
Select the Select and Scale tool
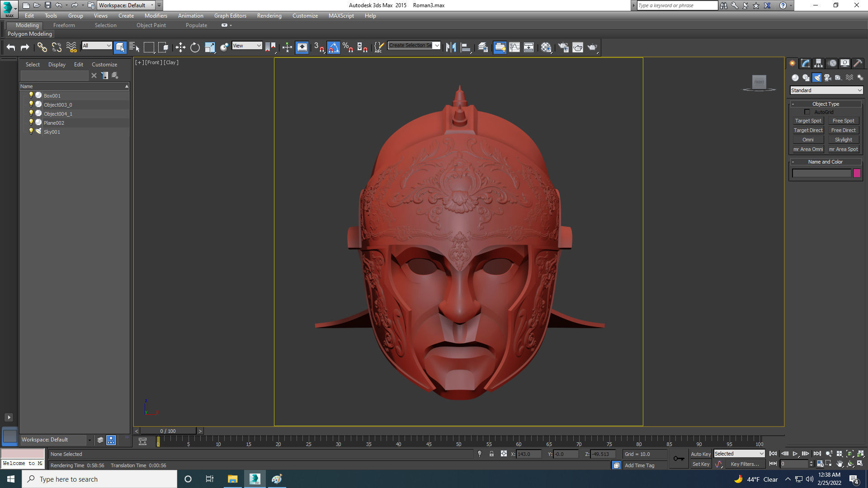(210, 47)
